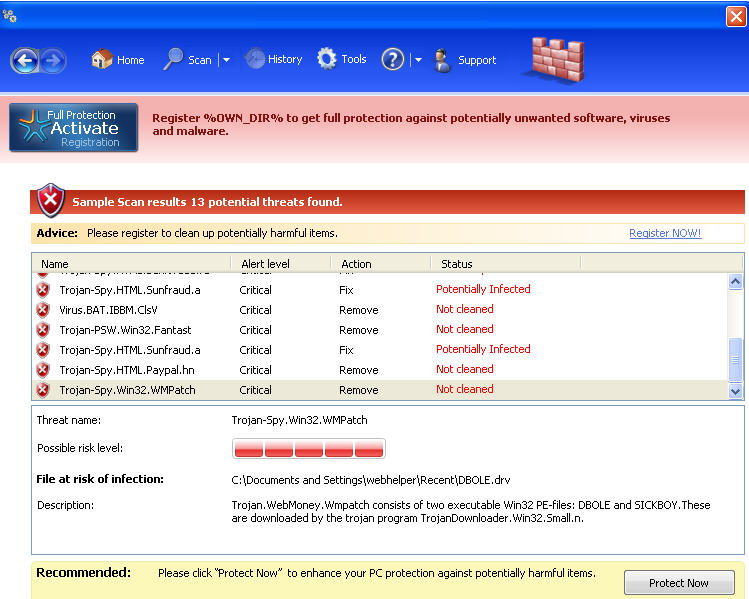Select the Trojan-PSW.Win32.Fantast row
749x599 pixels.
click(x=380, y=330)
